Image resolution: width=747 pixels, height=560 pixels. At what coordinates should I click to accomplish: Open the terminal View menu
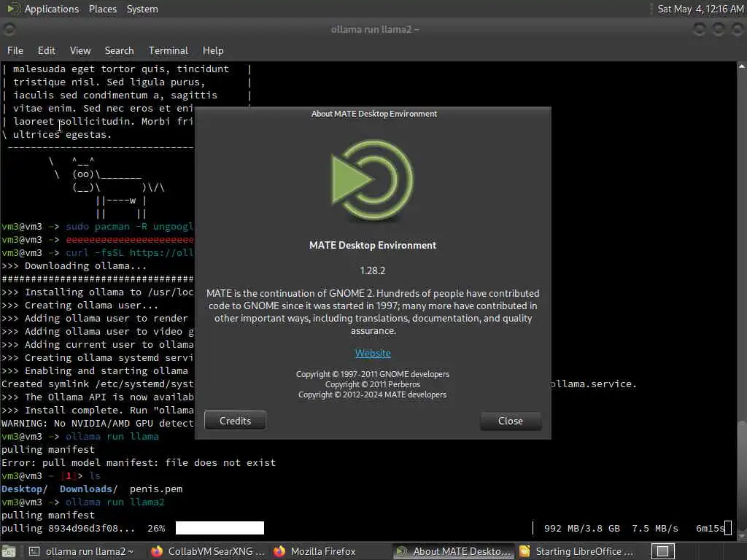pyautogui.click(x=80, y=50)
